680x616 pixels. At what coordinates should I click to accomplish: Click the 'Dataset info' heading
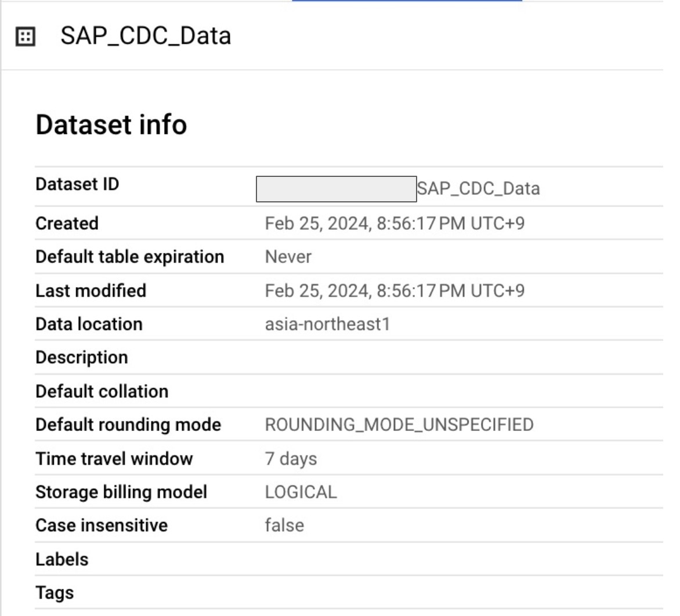click(x=111, y=125)
